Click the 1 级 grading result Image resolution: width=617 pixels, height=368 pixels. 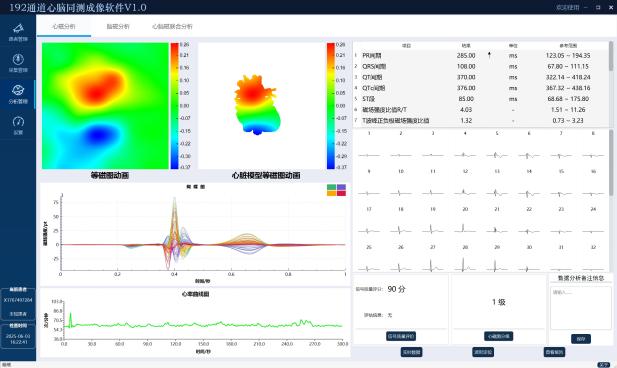[x=499, y=302]
